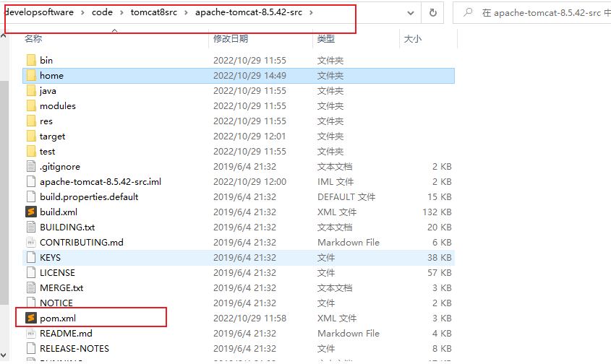The image size is (611, 364).
Task: Select the build.properties.default file icon
Action: [x=31, y=197]
